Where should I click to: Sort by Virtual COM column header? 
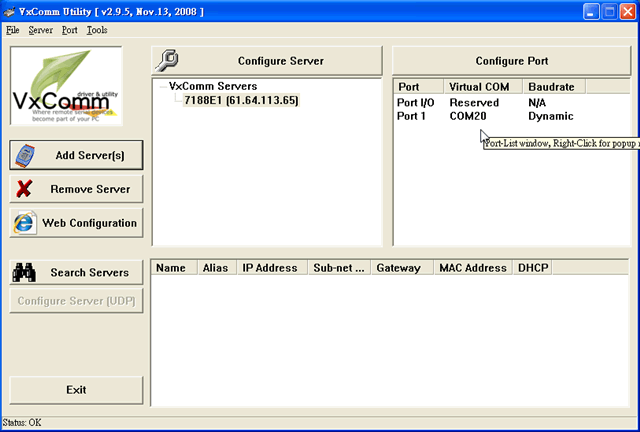tap(480, 87)
